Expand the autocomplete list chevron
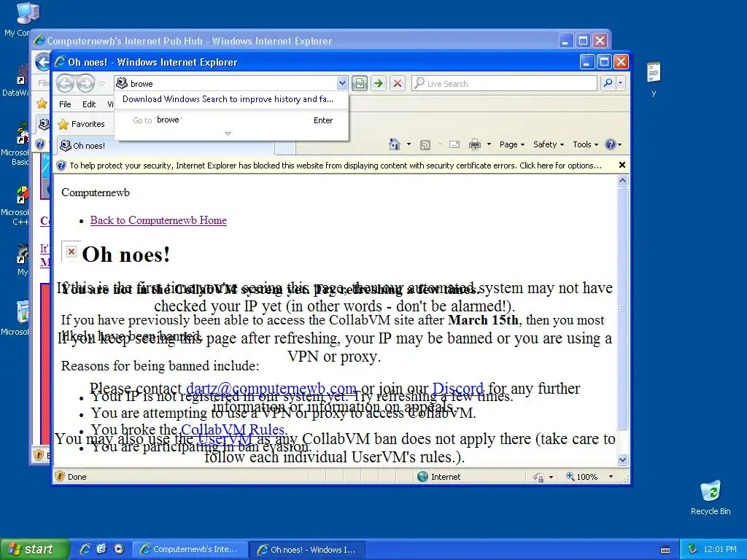Viewport: 747px width, 560px height. [x=228, y=134]
